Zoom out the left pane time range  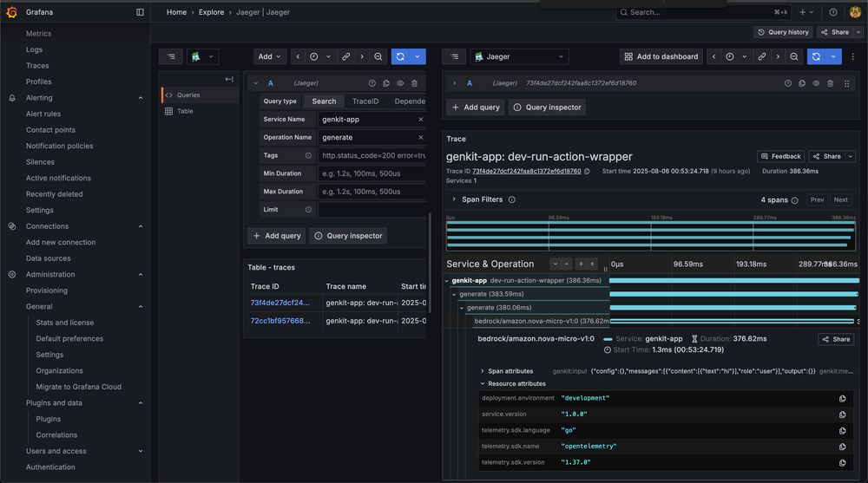click(378, 56)
